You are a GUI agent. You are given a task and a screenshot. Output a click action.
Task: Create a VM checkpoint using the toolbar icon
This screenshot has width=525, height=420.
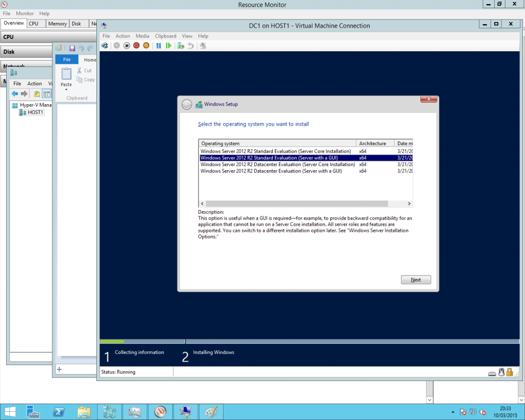pyautogui.click(x=181, y=46)
